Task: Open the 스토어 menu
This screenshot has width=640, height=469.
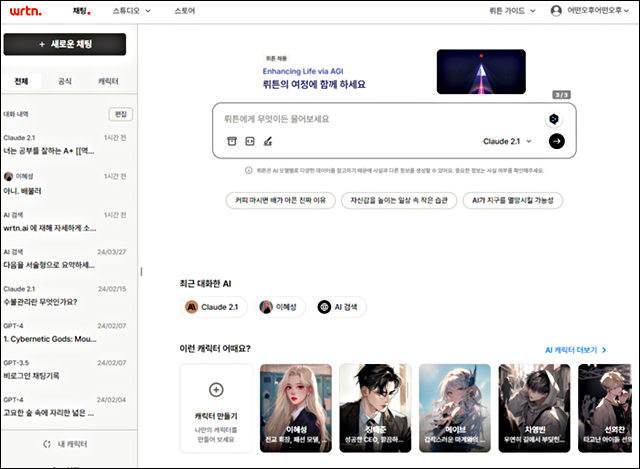Action: pyautogui.click(x=184, y=11)
